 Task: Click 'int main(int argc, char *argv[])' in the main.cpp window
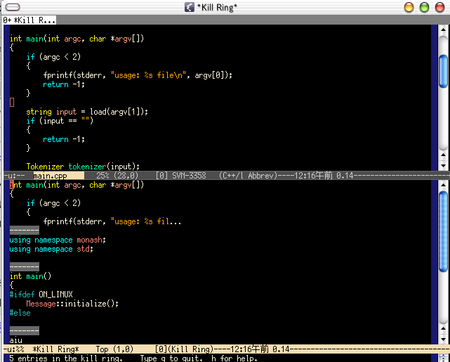point(77,39)
